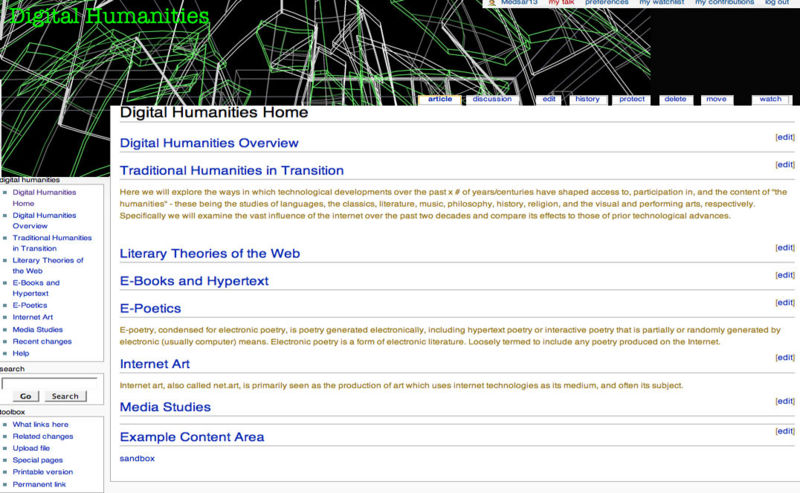
Task: Open the E-Poetics section heading link
Action: tap(151, 309)
